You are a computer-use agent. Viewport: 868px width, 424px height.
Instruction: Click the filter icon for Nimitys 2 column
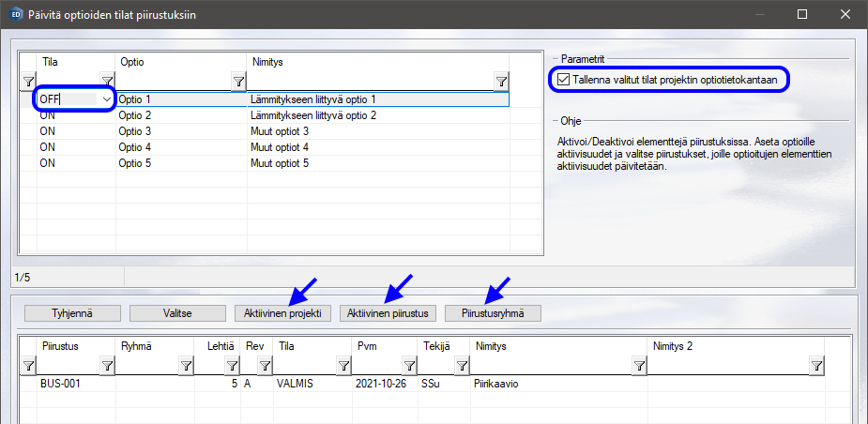point(816,366)
